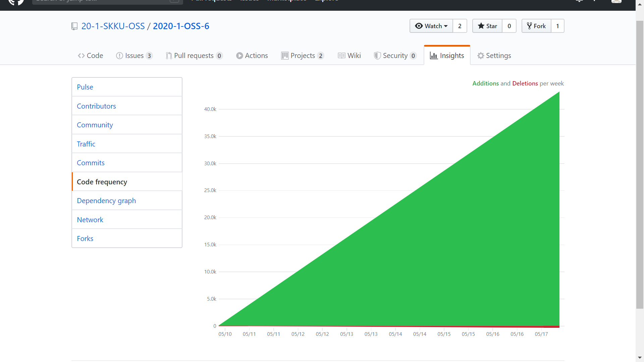Click the Watch eye icon
Screen dimensions: 644x362
coord(419,26)
